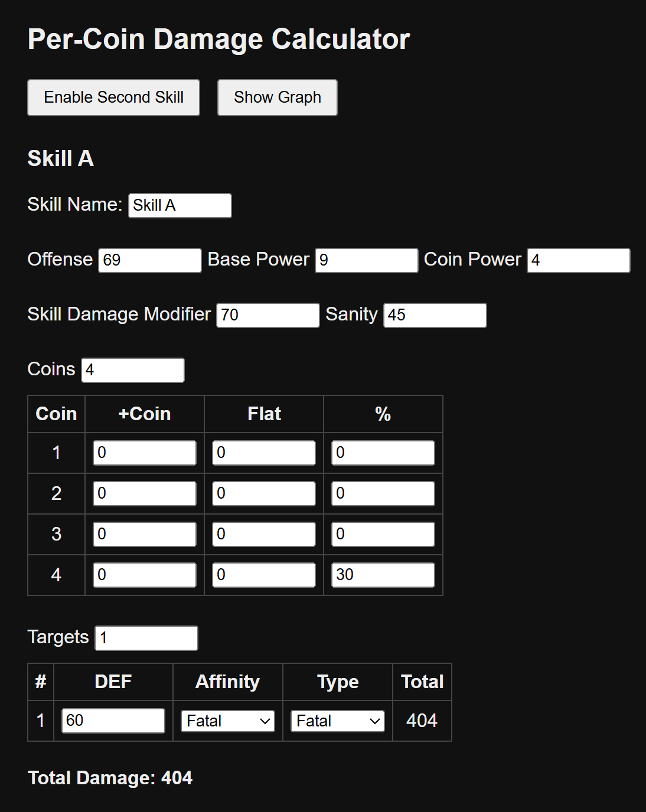Click the % field showing 30 for coin 4
The height and width of the screenshot is (812, 646).
(383, 575)
